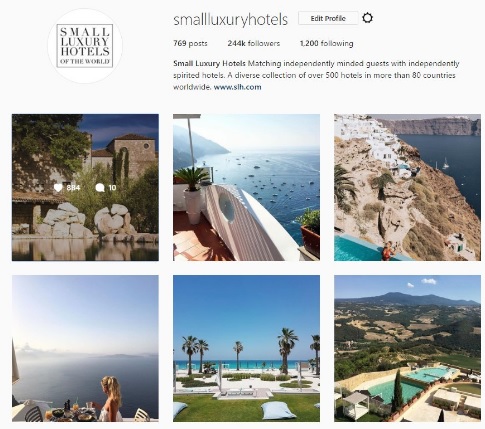485x429 pixels.
Task: View the 244k followers list
Action: tap(254, 43)
